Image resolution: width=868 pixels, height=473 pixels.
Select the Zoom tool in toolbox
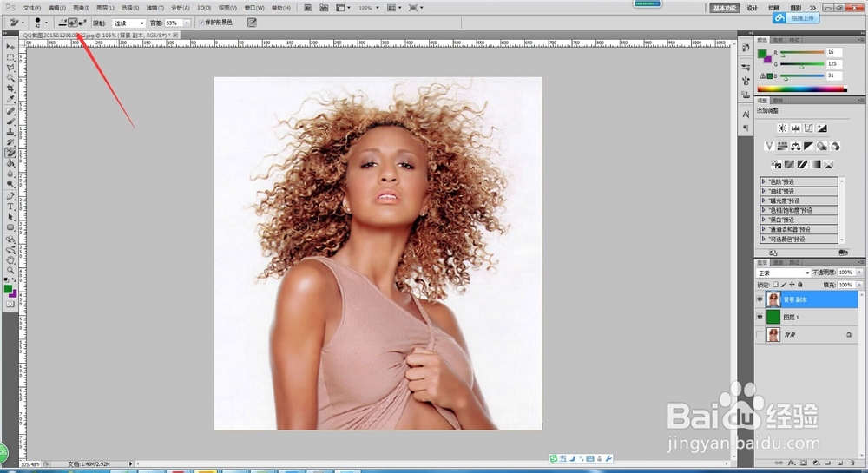pyautogui.click(x=10, y=271)
